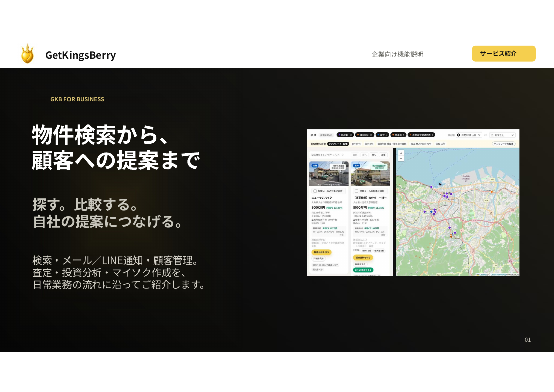Click the dark orange marker in the southern cluster
The width and height of the screenshot is (554, 392).
(451, 237)
